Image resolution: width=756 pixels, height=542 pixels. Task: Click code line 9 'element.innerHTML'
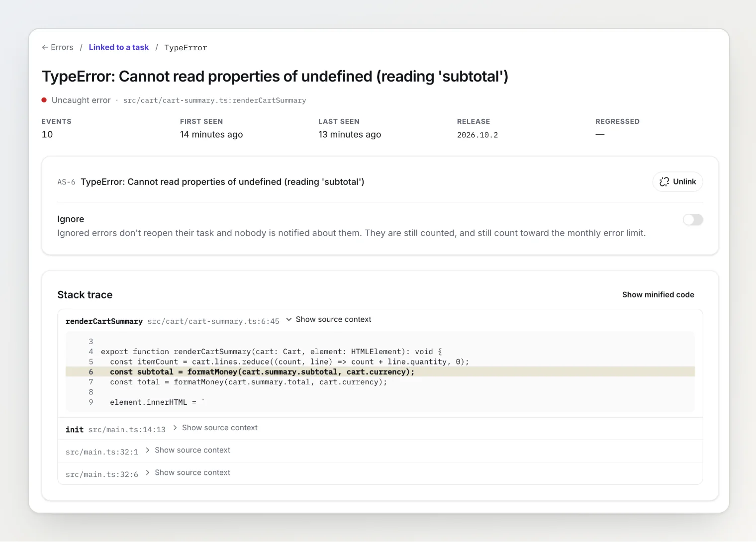coord(157,402)
